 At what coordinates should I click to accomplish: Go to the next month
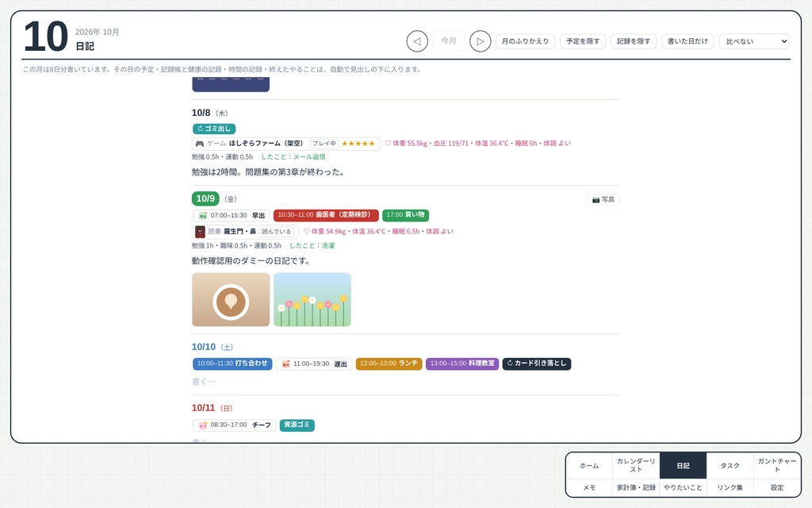(x=480, y=41)
